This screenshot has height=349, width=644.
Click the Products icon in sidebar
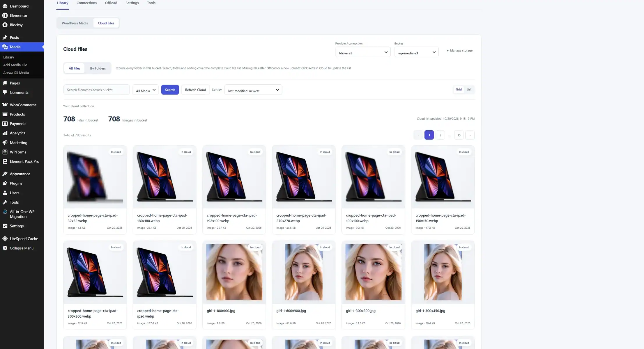point(5,114)
